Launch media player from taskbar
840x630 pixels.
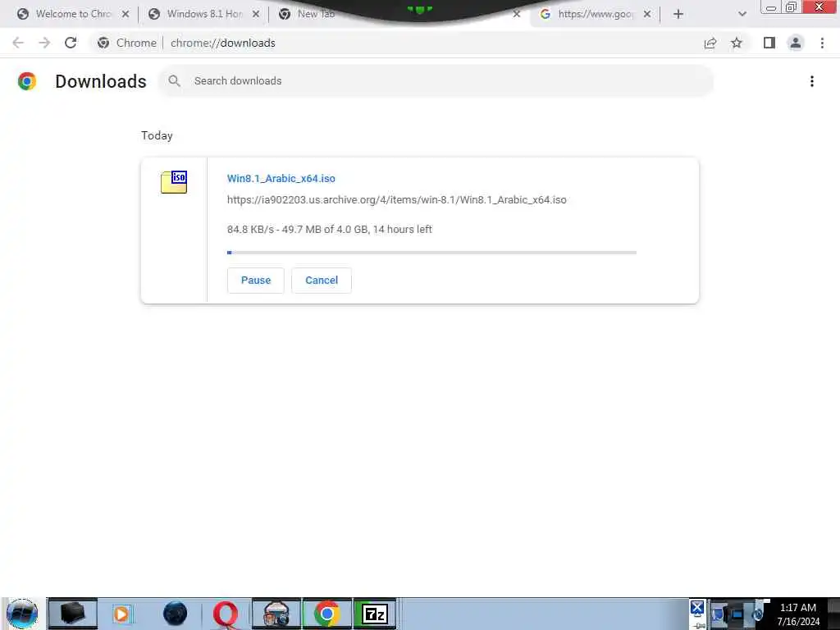[x=122, y=614]
